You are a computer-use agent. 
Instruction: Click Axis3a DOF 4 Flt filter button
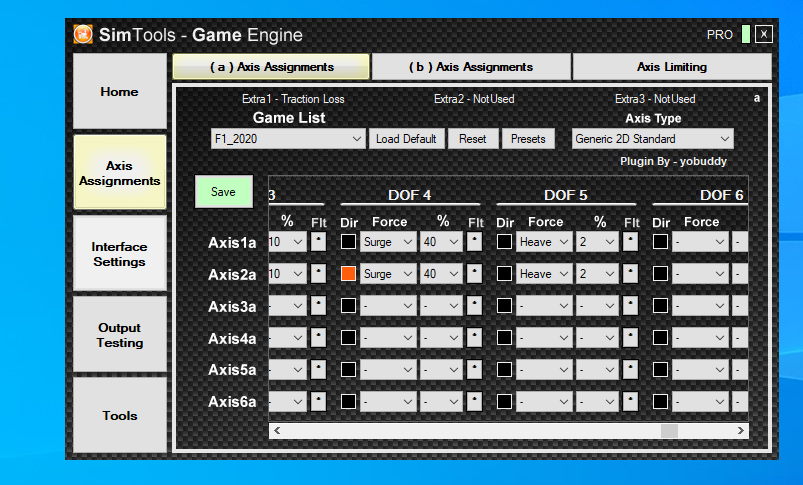tap(475, 306)
